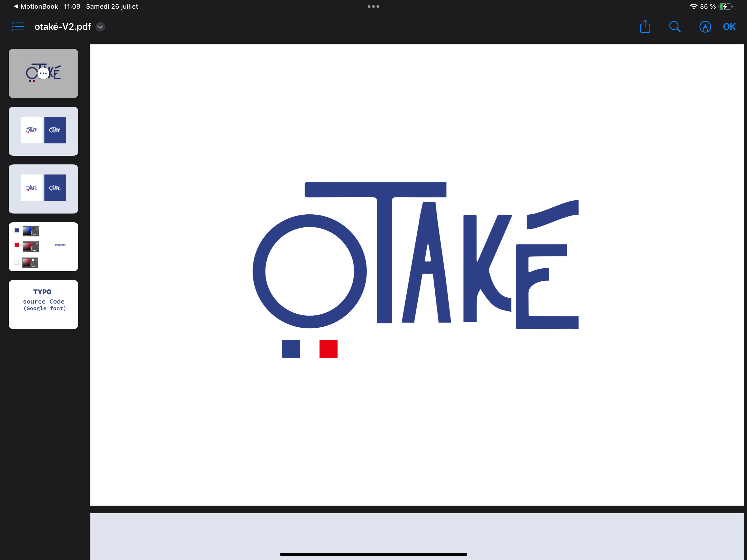Tap the ellipsis on first page thumbnail
The width and height of the screenshot is (747, 560).
pos(43,73)
